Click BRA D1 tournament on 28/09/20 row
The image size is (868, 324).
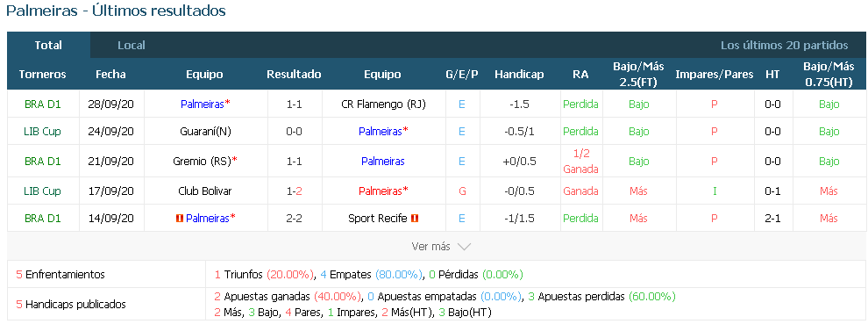point(43,104)
